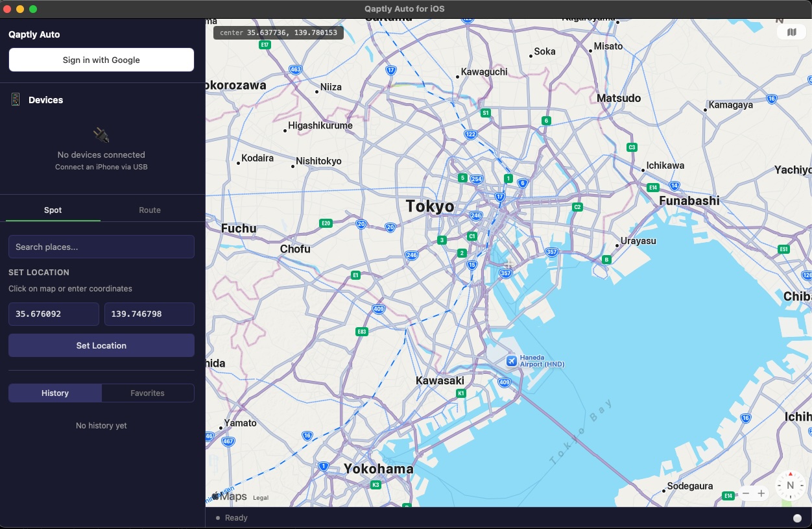Click the Soka label on map
This screenshot has height=529, width=812.
[x=545, y=51]
